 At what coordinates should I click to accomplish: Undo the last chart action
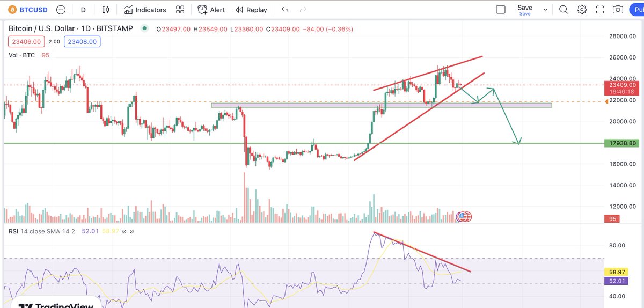(285, 10)
